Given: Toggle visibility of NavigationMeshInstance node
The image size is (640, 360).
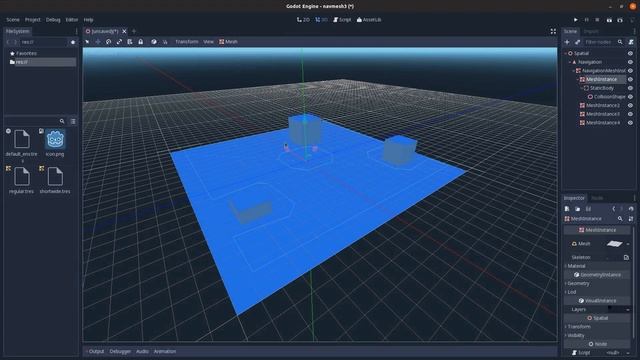Looking at the screenshot, I should [630, 71].
